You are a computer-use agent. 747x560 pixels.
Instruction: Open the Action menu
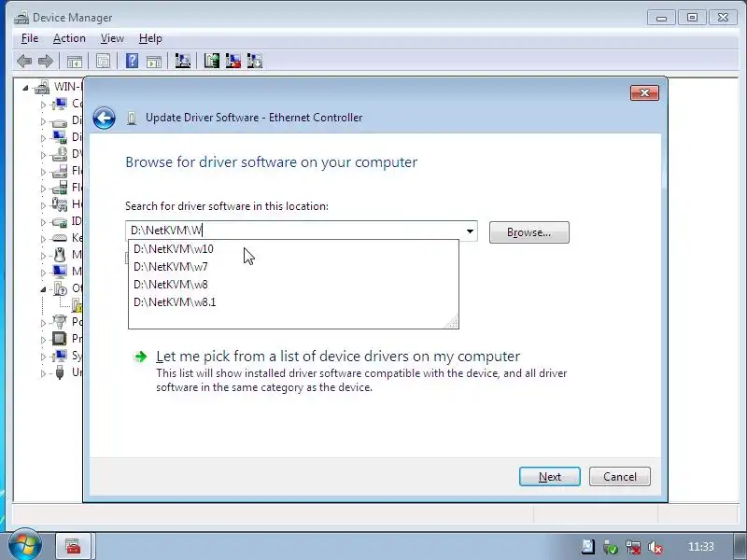pos(69,38)
